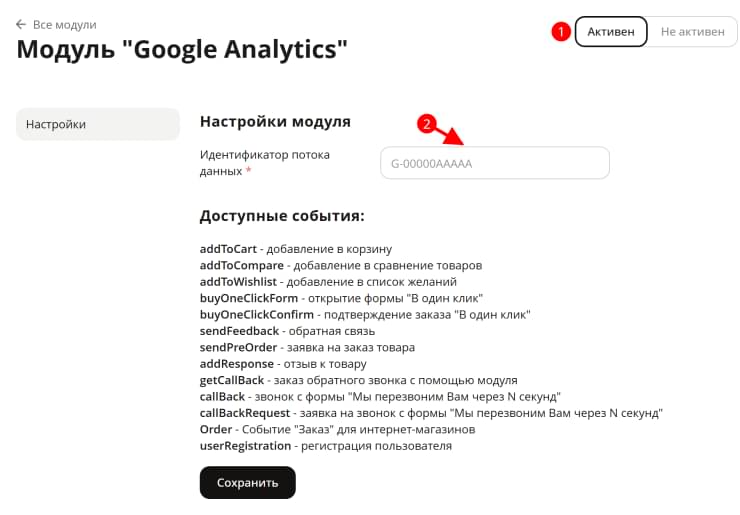Image resolution: width=740 pixels, height=515 pixels.
Task: Open the Настройки sidebar tab
Action: click(98, 124)
